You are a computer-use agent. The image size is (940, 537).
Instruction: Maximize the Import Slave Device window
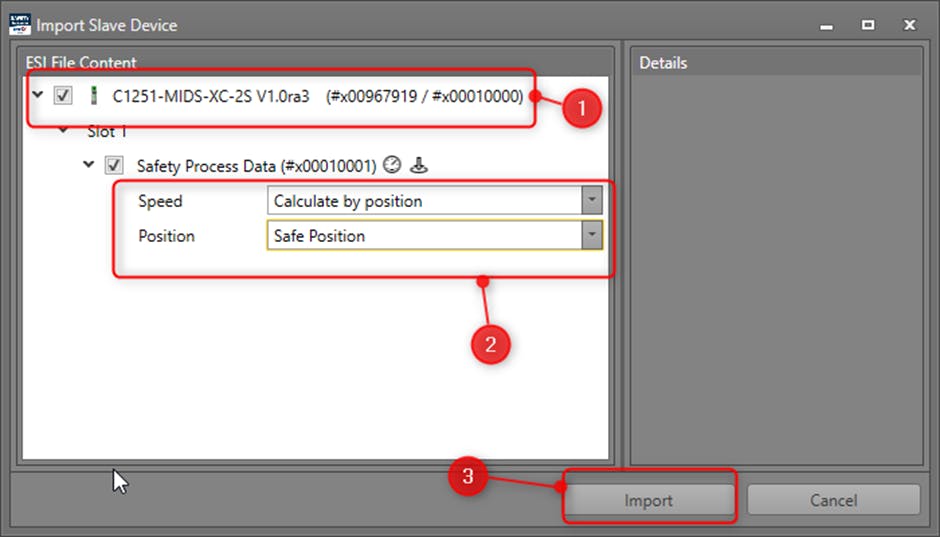click(868, 24)
